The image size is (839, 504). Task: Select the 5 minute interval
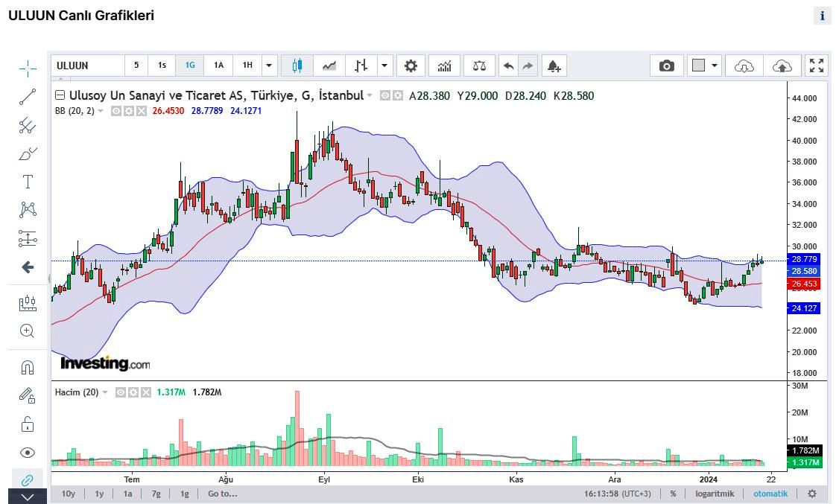tap(136, 66)
